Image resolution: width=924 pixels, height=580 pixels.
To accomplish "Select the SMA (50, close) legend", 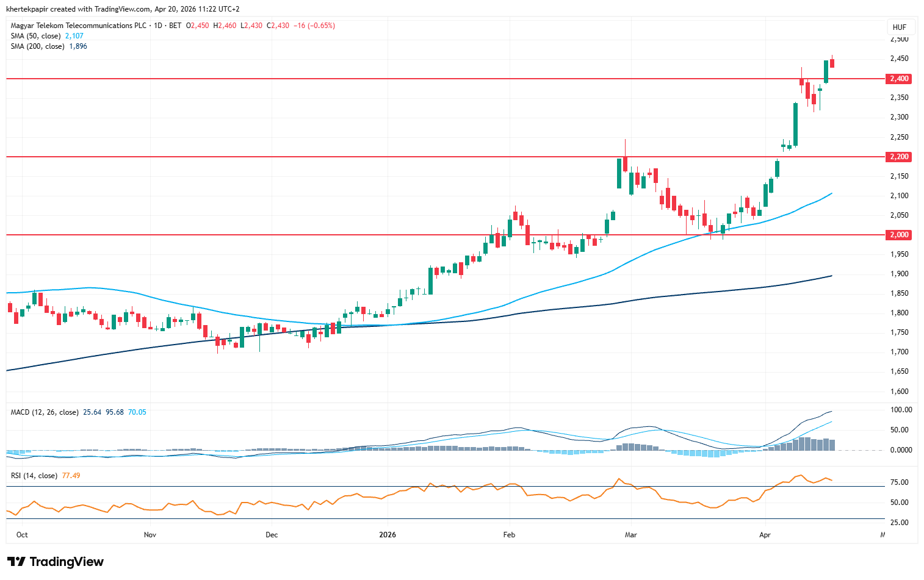I will [35, 36].
